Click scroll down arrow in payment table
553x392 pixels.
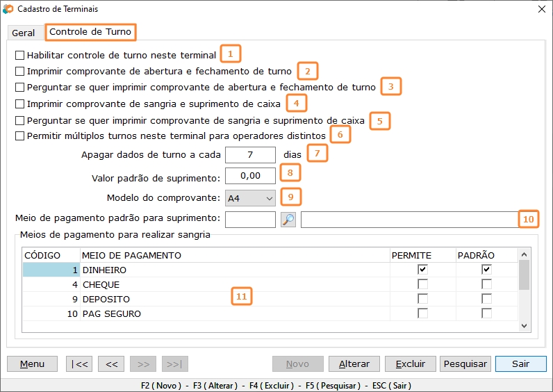click(524, 326)
